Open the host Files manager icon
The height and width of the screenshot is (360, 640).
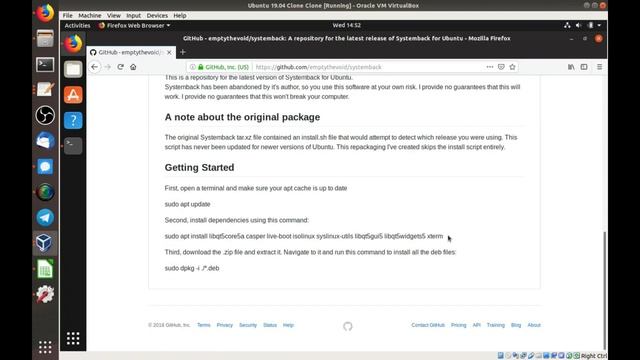(45, 38)
